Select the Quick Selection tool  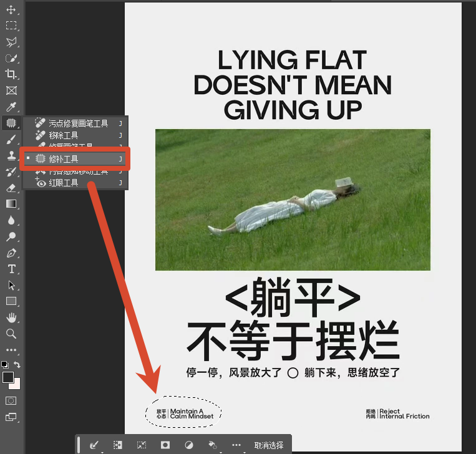pyautogui.click(x=11, y=58)
